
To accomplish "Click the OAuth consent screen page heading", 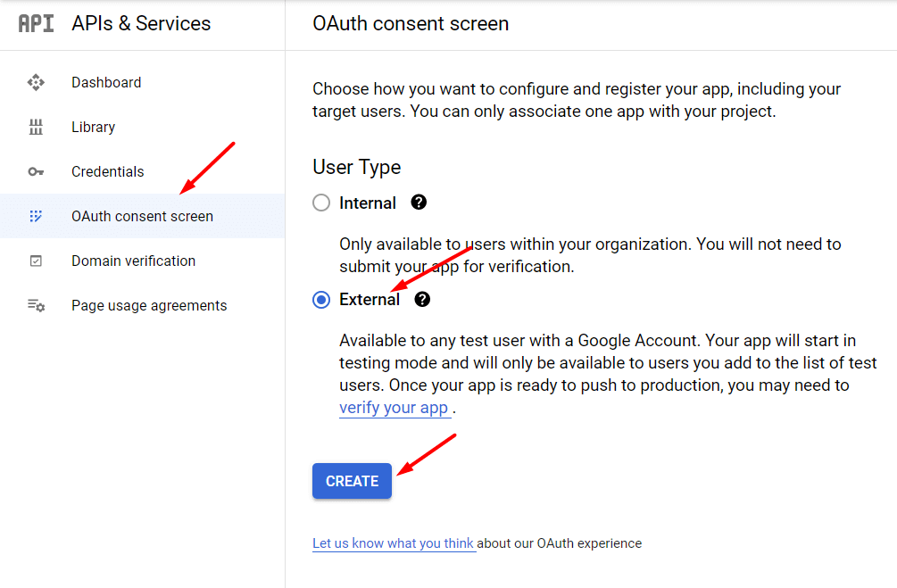I will [x=411, y=23].
